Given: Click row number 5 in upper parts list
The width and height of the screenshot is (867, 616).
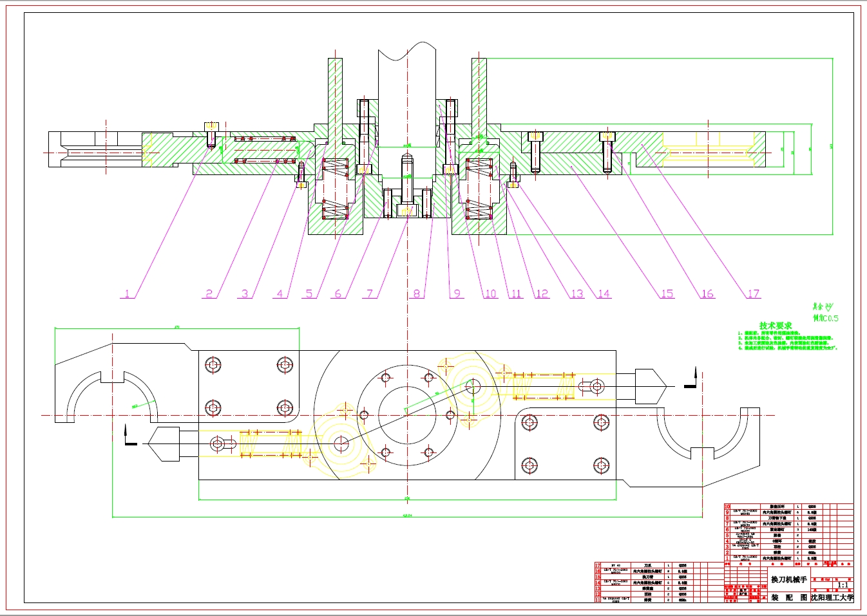Looking at the screenshot, I should 728,536.
